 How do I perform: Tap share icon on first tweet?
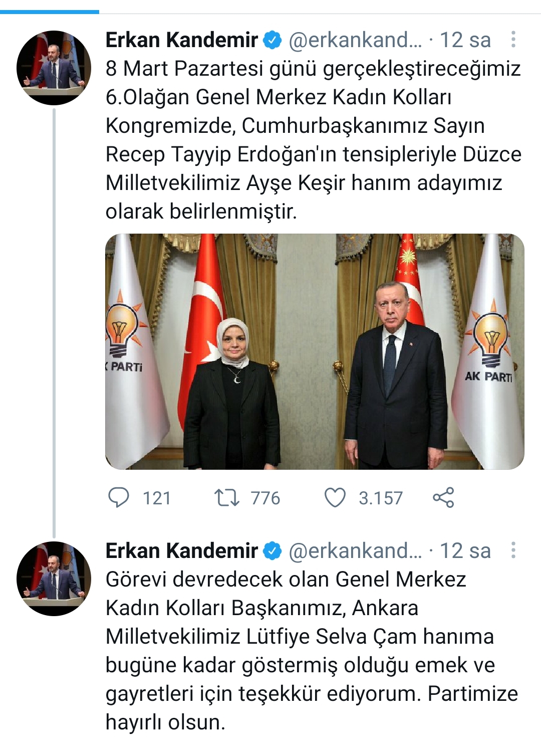443,497
